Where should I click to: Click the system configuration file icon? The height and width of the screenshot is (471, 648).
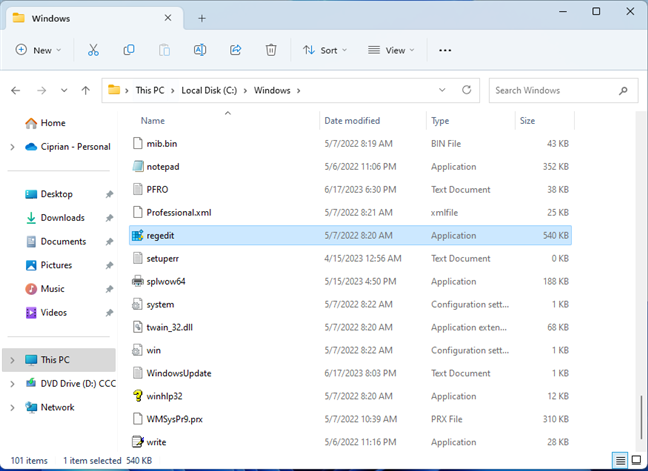click(x=137, y=304)
